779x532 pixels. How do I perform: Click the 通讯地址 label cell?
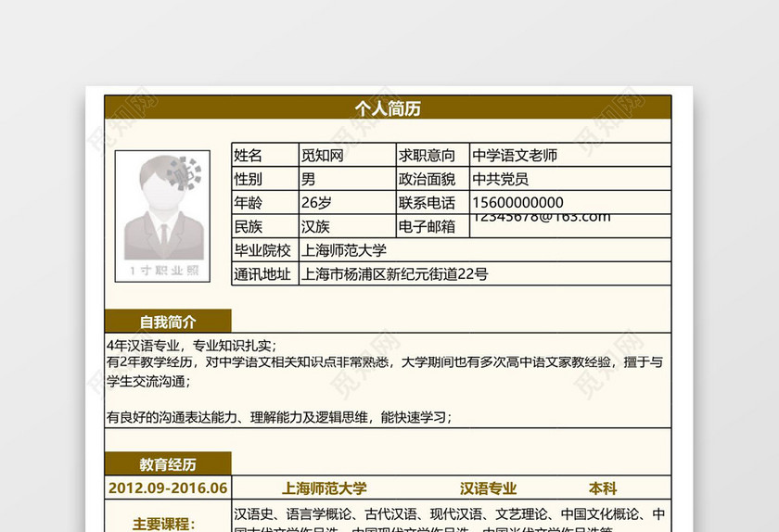[265, 273]
